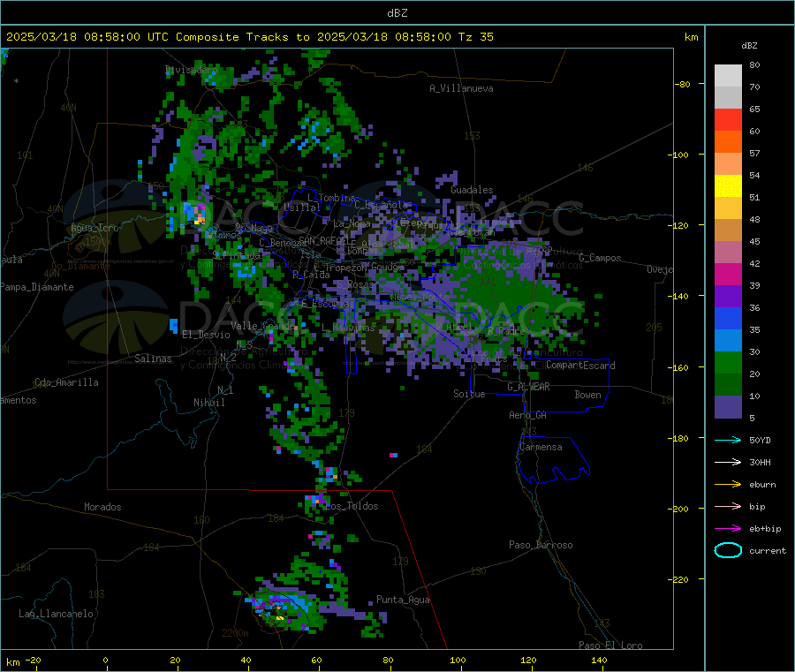Click the CompantEscard place label

[580, 365]
